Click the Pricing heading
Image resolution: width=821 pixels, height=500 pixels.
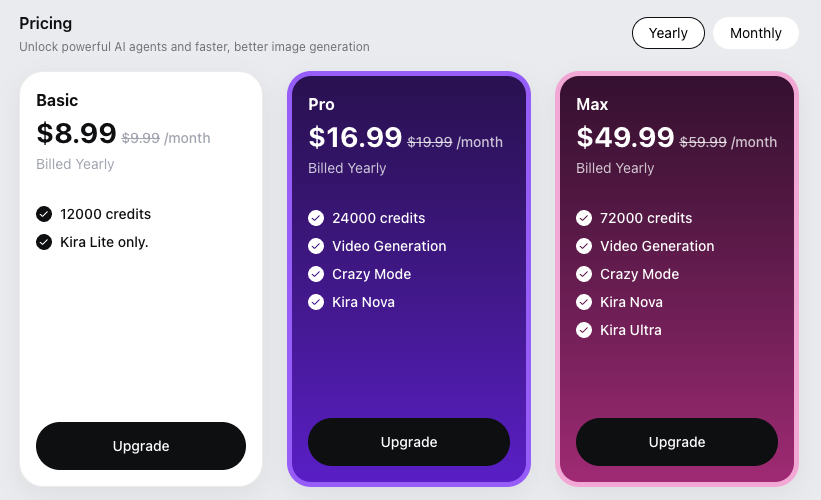click(46, 23)
